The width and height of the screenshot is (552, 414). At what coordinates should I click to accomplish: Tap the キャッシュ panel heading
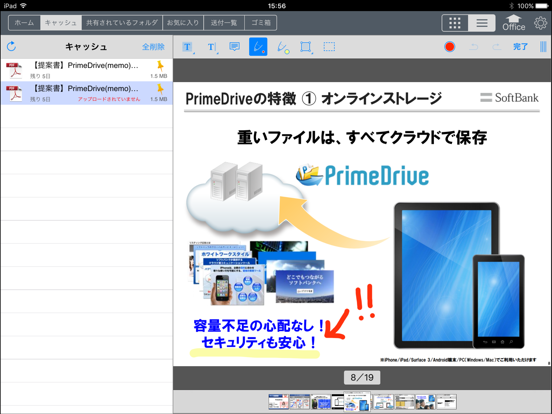[86, 46]
